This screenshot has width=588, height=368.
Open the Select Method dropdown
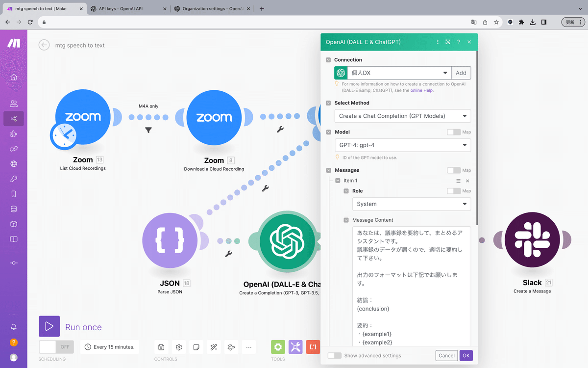pos(403,116)
